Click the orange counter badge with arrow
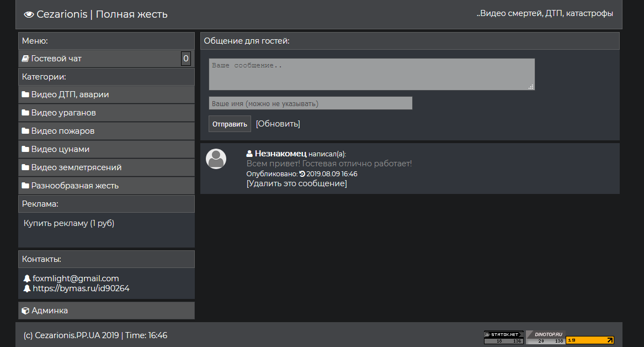644x347 pixels. point(589,340)
